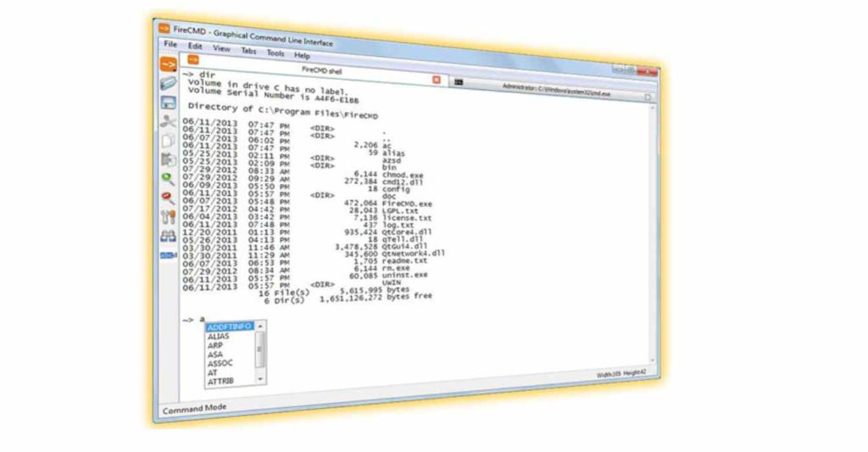Click the QtNetwork4.dll entry in listing
The width and height of the screenshot is (868, 452).
[x=414, y=254]
